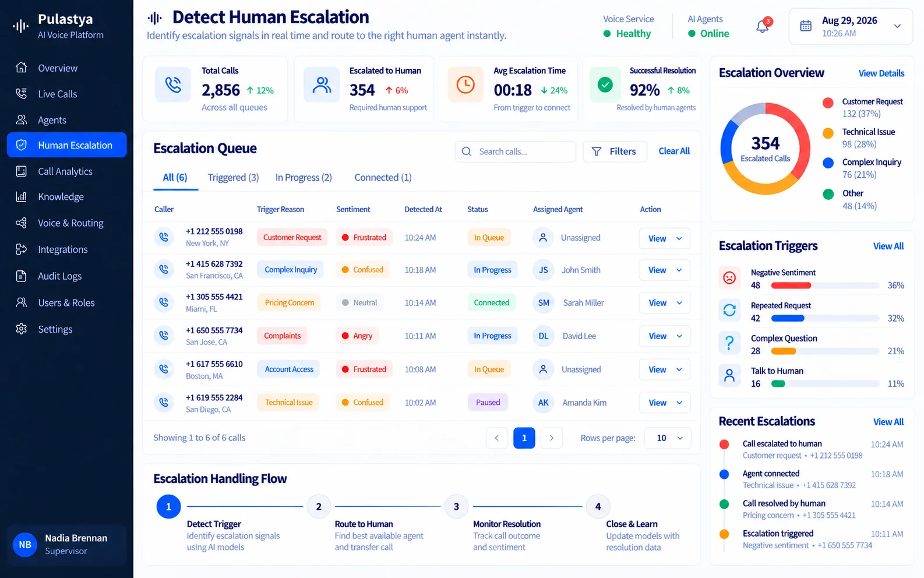Go to Voice & Routing in sidebar
The height and width of the screenshot is (578, 924).
pyautogui.click(x=66, y=223)
